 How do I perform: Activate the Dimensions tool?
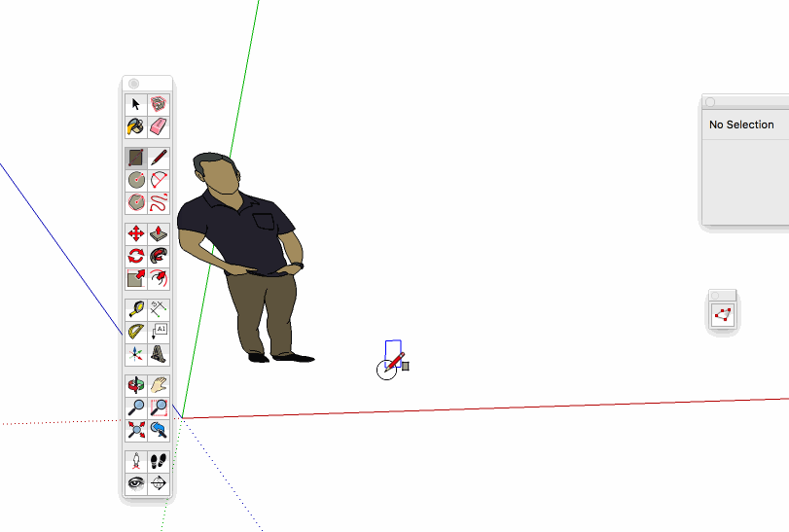159,309
